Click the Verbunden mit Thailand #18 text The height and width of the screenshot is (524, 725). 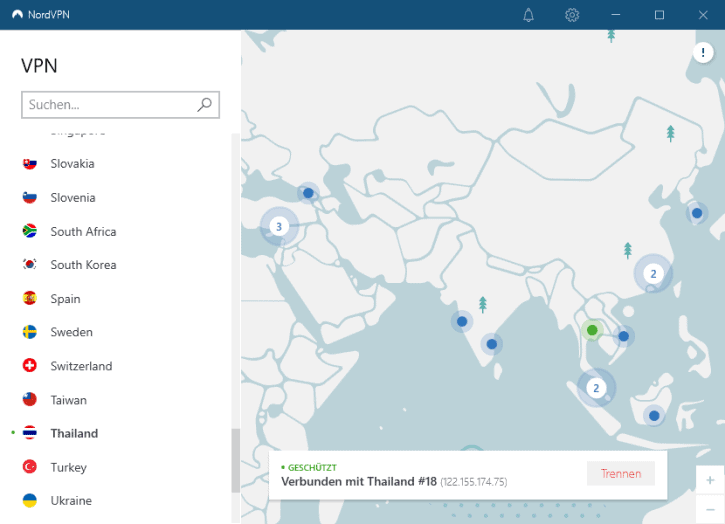[359, 481]
